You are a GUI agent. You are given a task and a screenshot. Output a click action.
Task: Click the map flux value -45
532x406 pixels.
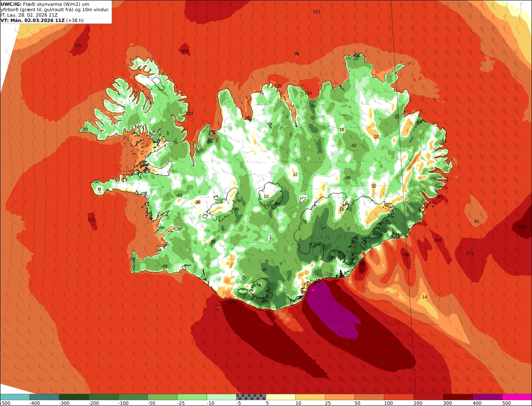click(x=347, y=178)
